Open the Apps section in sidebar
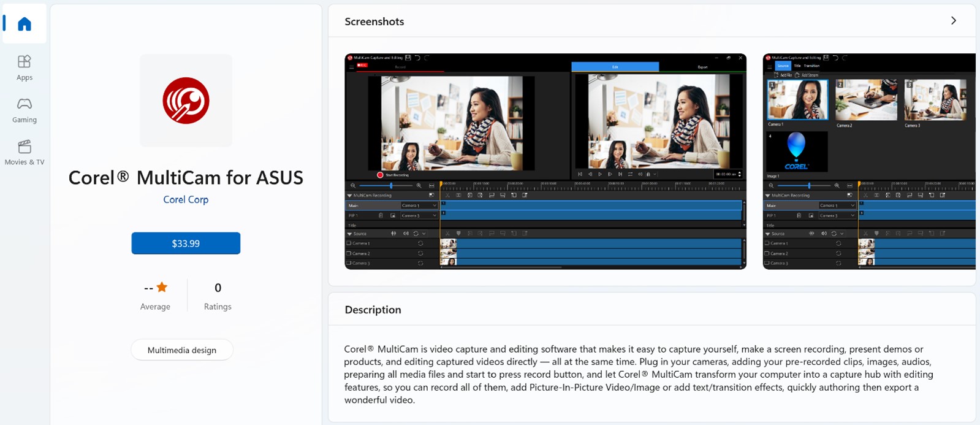 coord(25,67)
